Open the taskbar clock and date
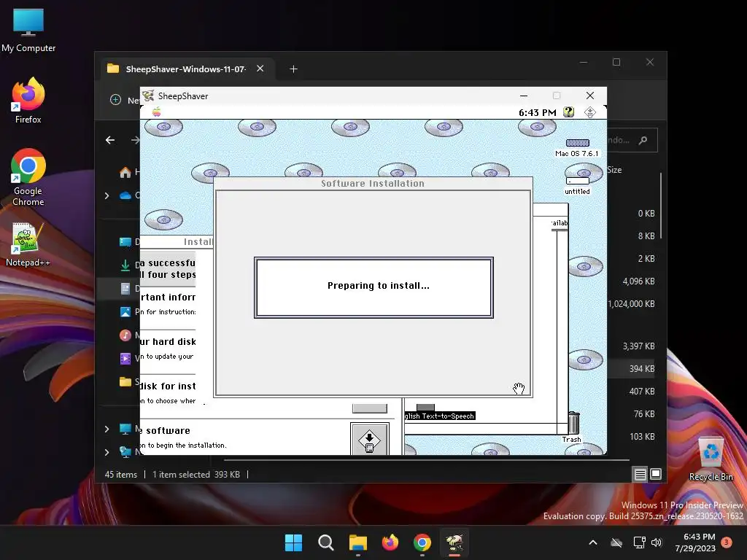 point(695,542)
